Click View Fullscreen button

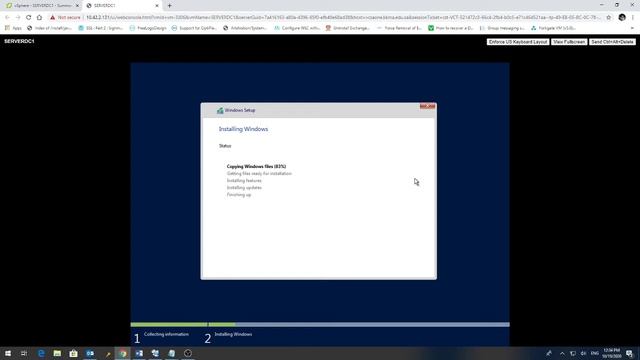569,42
